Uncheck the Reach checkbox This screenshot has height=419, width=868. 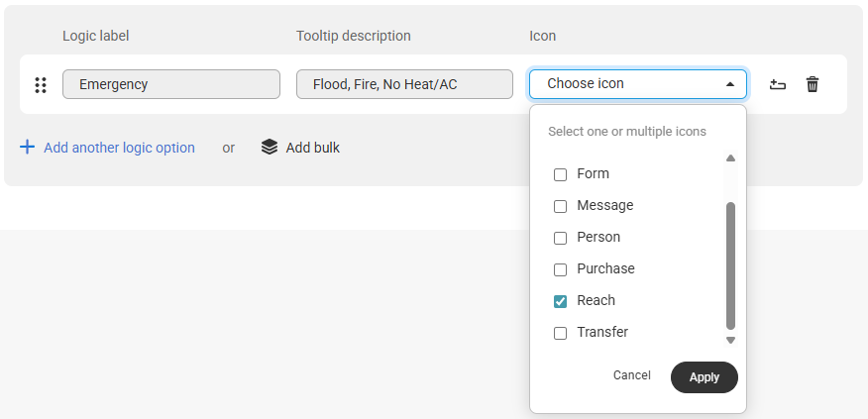[560, 301]
